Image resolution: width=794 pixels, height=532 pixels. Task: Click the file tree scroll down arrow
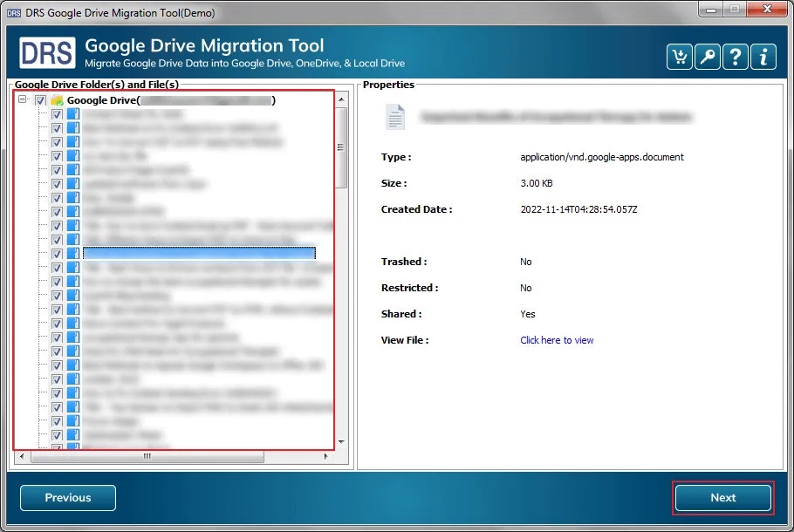click(341, 442)
